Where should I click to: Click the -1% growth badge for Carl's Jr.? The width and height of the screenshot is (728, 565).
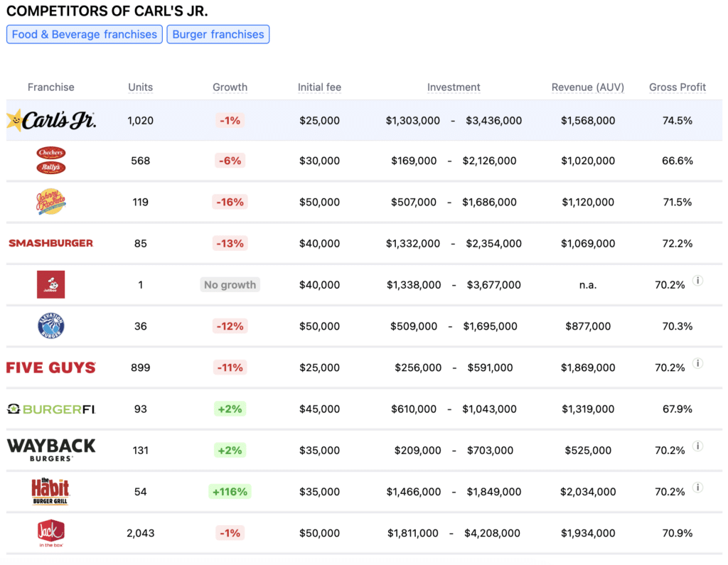(x=230, y=120)
